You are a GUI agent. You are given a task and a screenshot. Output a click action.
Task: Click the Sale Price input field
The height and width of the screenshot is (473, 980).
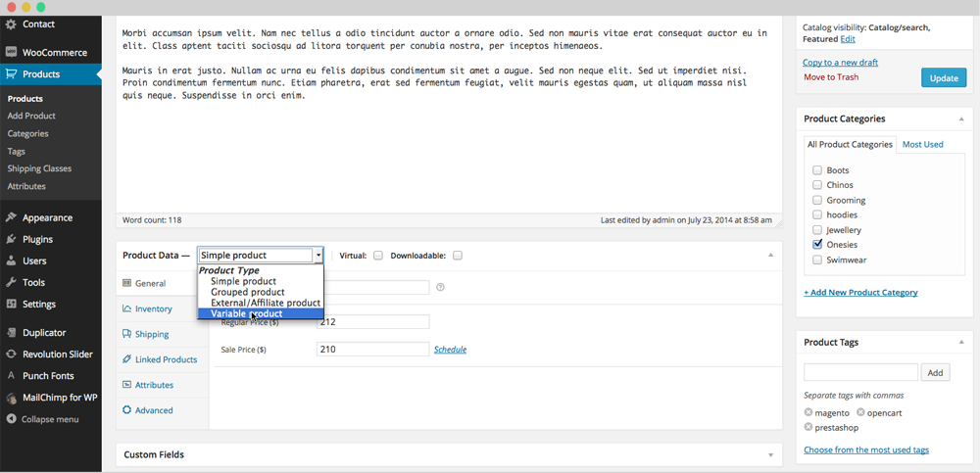click(x=372, y=350)
